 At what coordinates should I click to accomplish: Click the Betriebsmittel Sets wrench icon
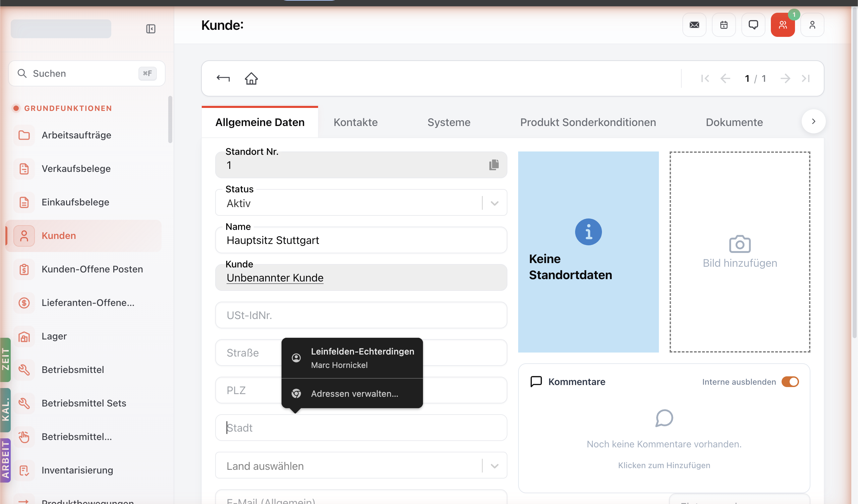24,403
